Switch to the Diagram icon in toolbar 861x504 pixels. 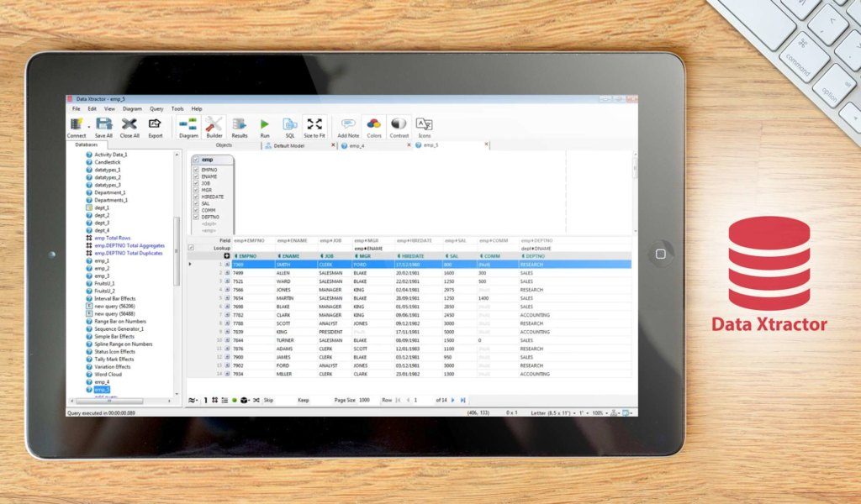point(188,124)
